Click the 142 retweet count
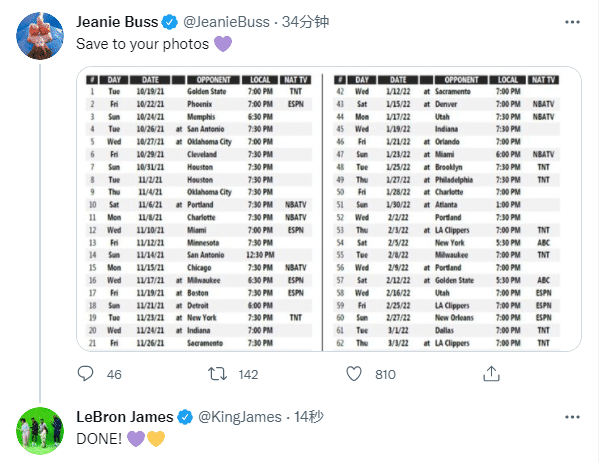This screenshot has width=599, height=462. (x=248, y=374)
